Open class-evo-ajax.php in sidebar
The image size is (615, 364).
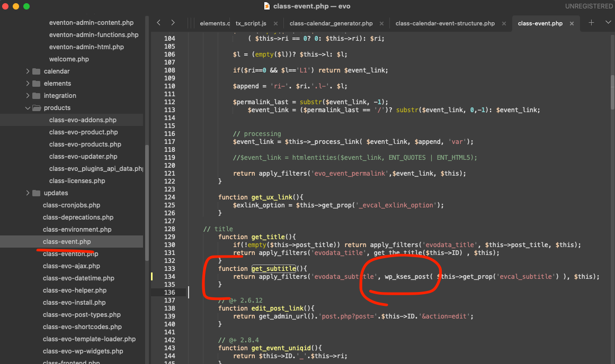click(72, 266)
